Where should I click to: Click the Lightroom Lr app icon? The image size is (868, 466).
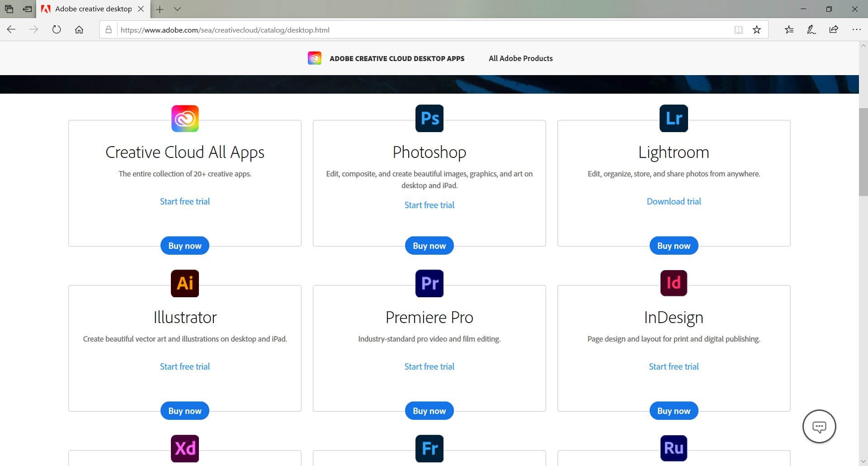pos(674,119)
